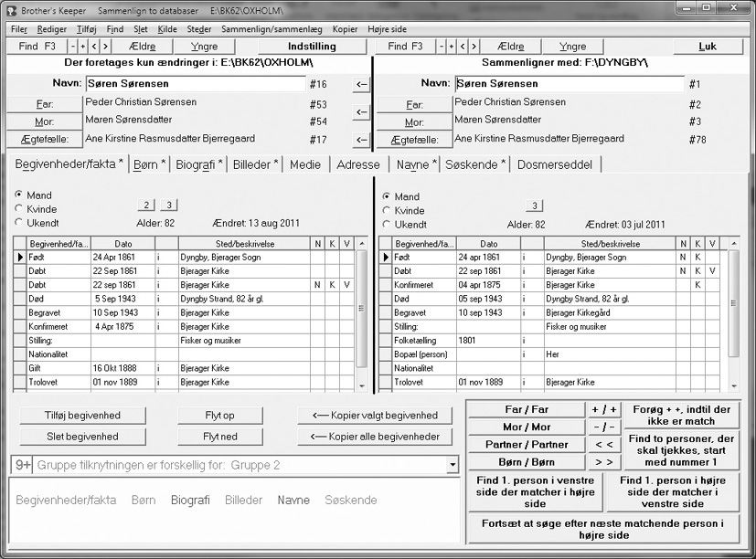Copy name from right using arrow beside #16
The width and height of the screenshot is (756, 559).
(x=361, y=84)
